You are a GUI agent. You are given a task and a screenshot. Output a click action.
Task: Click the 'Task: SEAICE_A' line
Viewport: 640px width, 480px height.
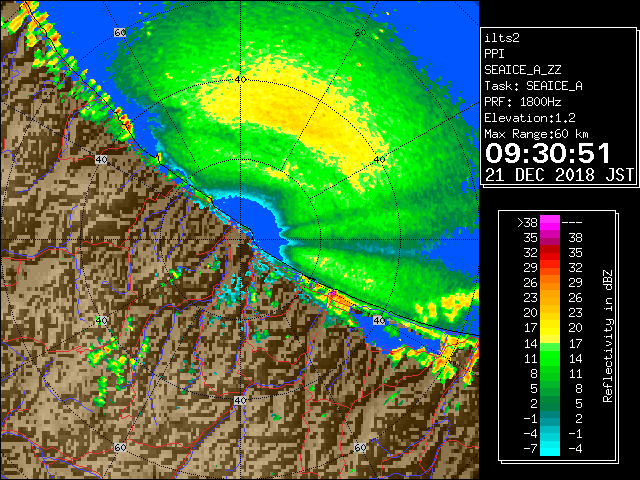pos(533,86)
